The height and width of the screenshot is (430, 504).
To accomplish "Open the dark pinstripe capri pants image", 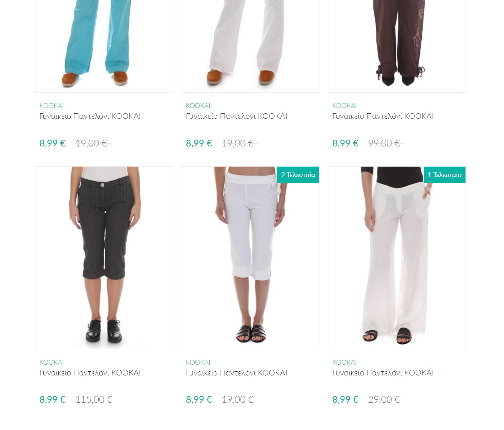I will coord(104,258).
